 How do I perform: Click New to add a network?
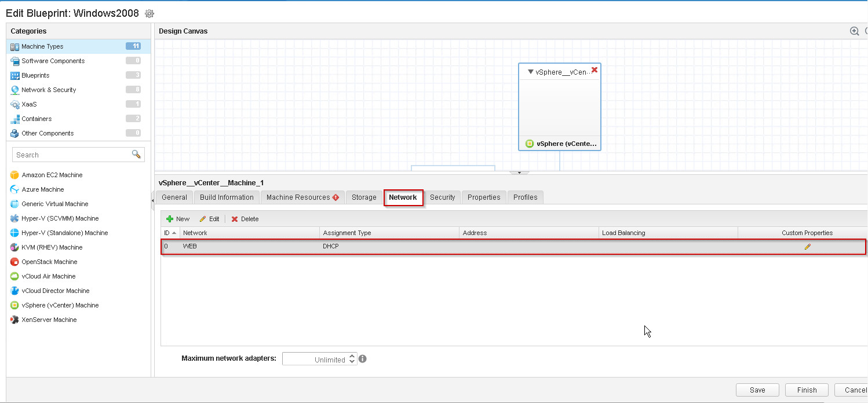point(178,219)
